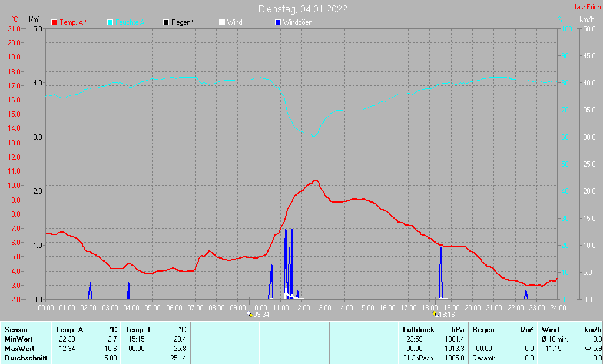Click the indoor maximum value '25.8'

(180, 349)
